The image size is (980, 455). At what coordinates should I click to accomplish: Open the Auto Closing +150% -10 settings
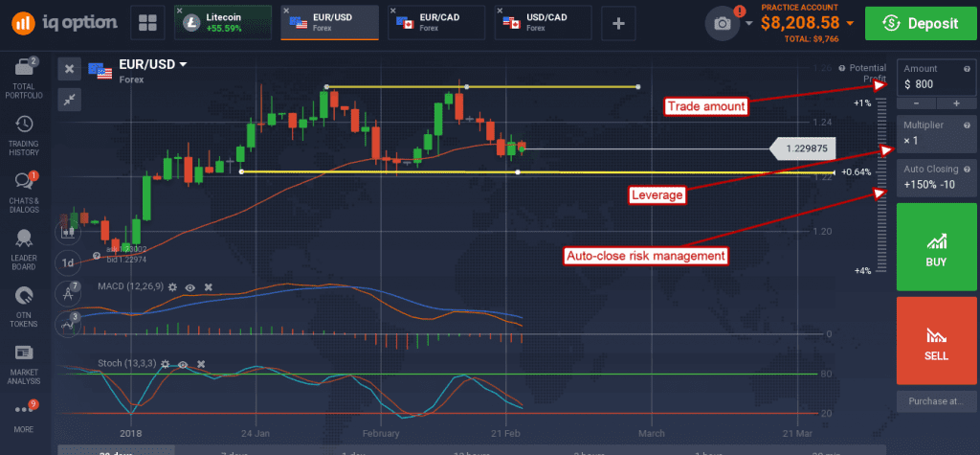click(937, 178)
